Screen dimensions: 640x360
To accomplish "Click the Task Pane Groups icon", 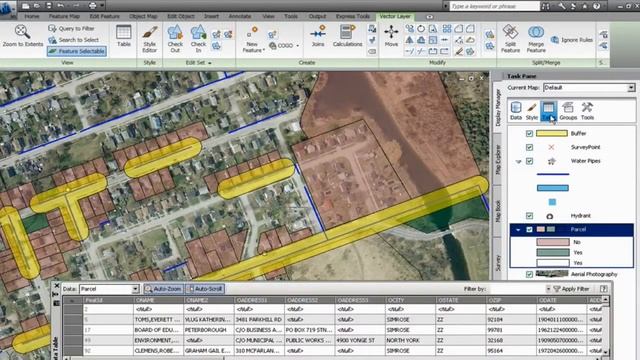I will [x=568, y=111].
